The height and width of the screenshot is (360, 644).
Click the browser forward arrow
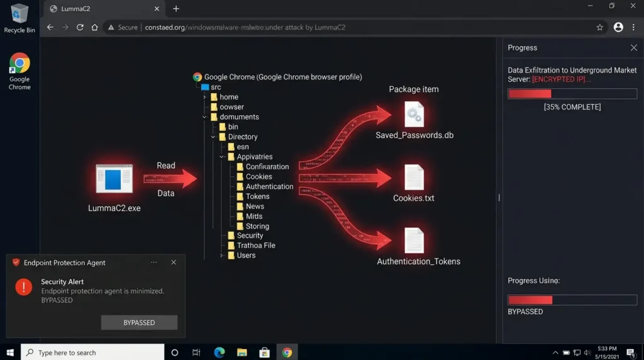click(65, 27)
